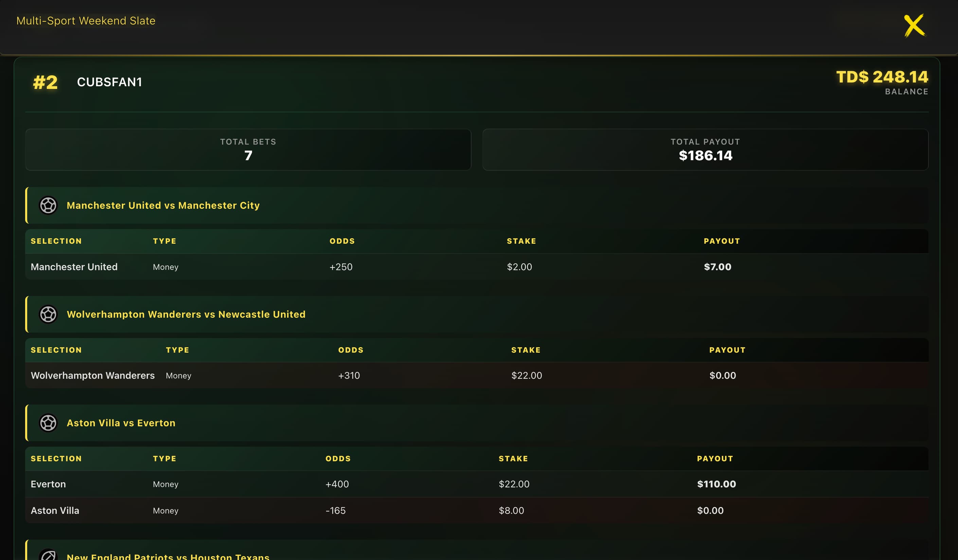Click the yellow X close icon

[914, 25]
